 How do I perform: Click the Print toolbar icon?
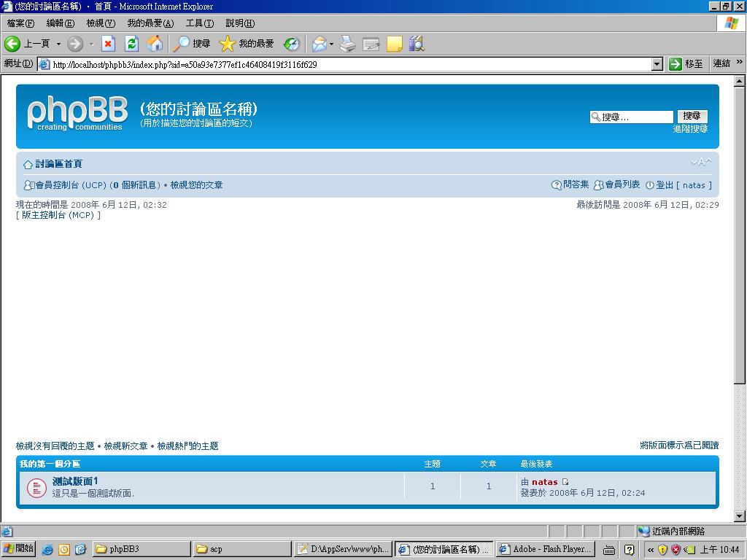point(348,44)
